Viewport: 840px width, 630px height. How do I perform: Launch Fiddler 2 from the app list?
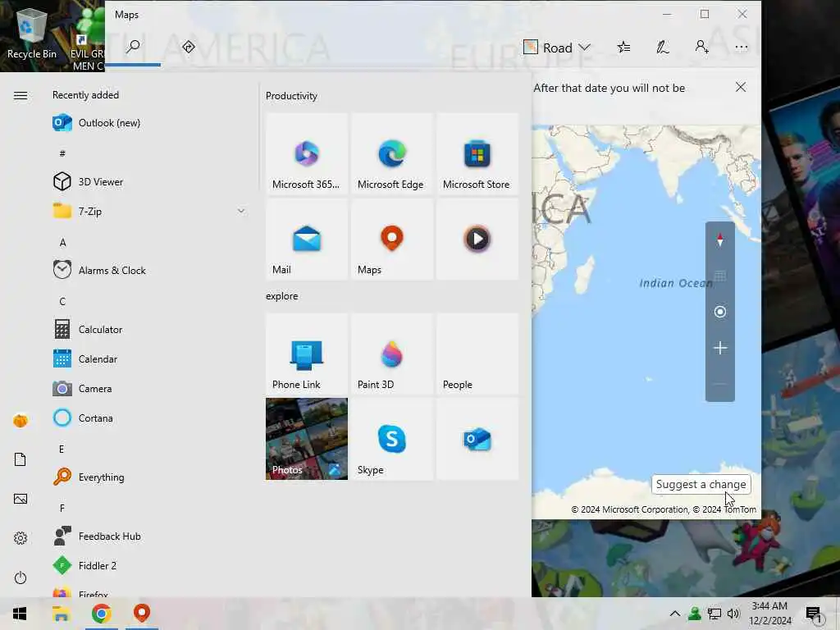[x=150, y=566]
